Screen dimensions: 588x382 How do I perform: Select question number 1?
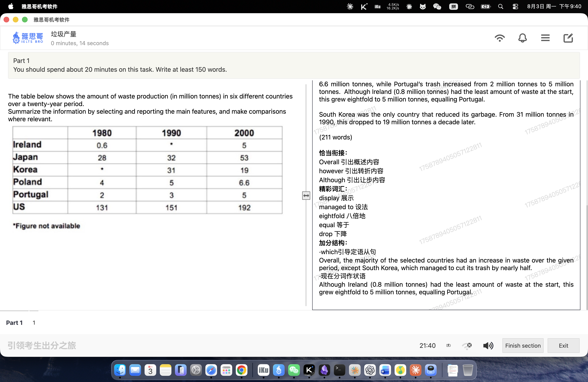34,323
